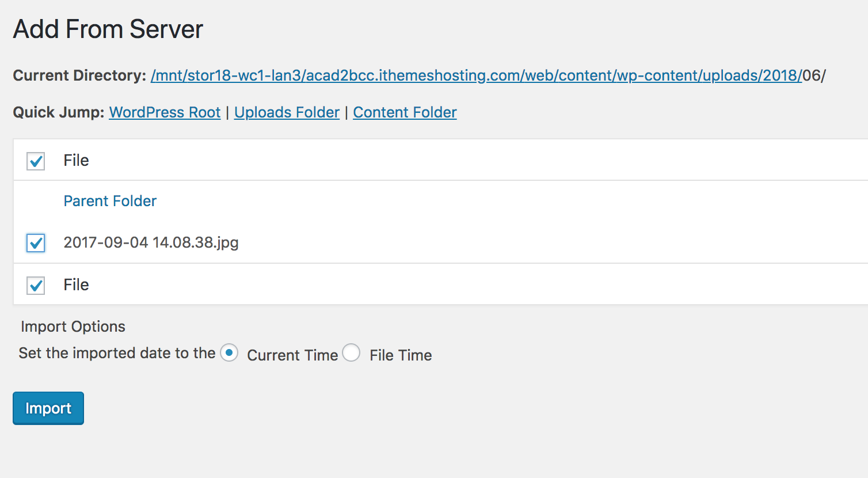Screen dimensions: 868x478
Task: Toggle the select-all checkbox in the bottom File footer
Action: coord(36,285)
